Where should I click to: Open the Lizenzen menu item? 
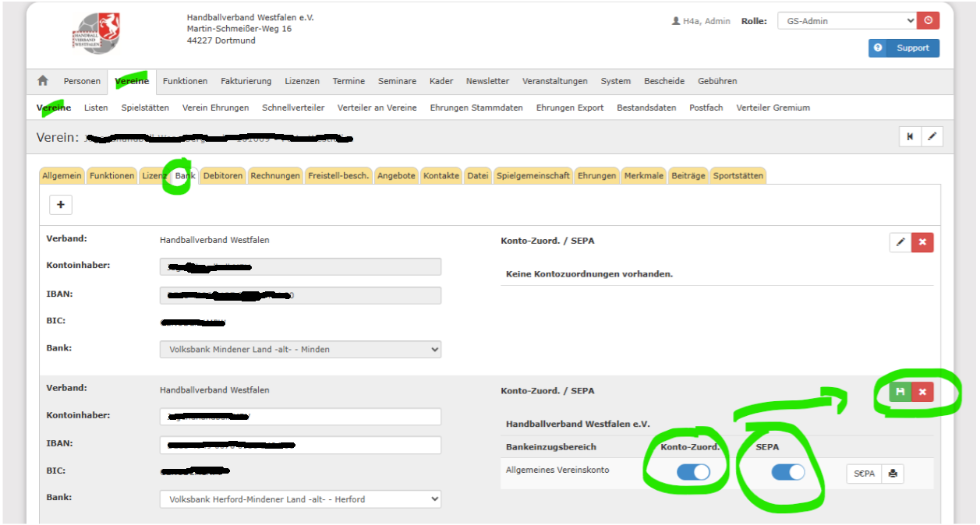click(302, 81)
